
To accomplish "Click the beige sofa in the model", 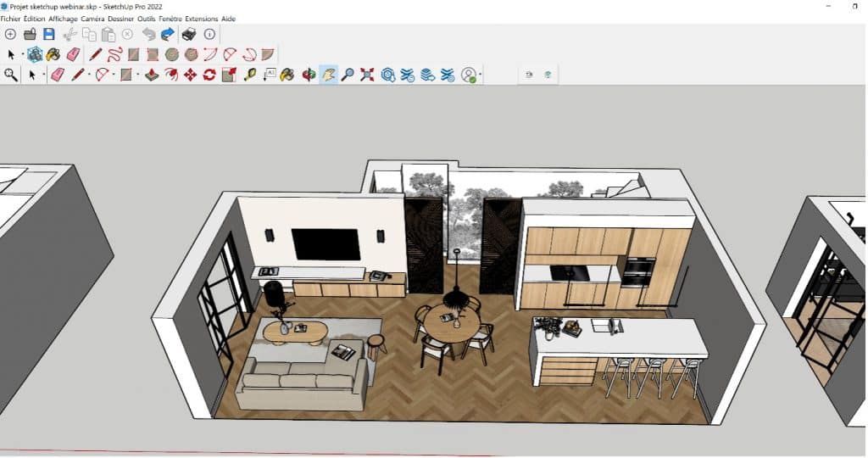I will pyautogui.click(x=303, y=383).
